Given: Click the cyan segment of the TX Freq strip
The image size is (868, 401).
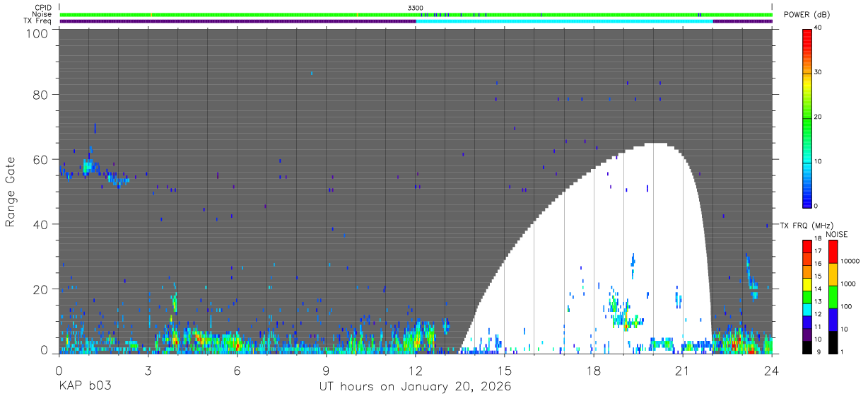Looking at the screenshot, I should pyautogui.click(x=564, y=21).
